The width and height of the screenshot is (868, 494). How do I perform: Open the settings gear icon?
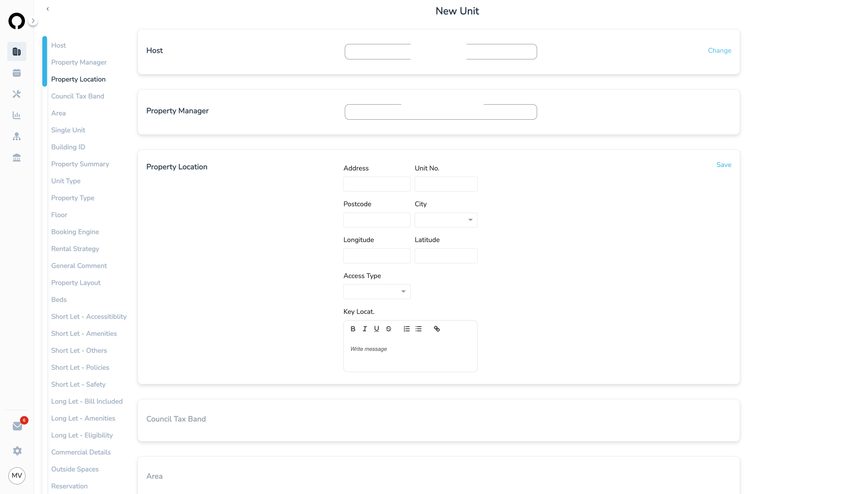pos(17,451)
